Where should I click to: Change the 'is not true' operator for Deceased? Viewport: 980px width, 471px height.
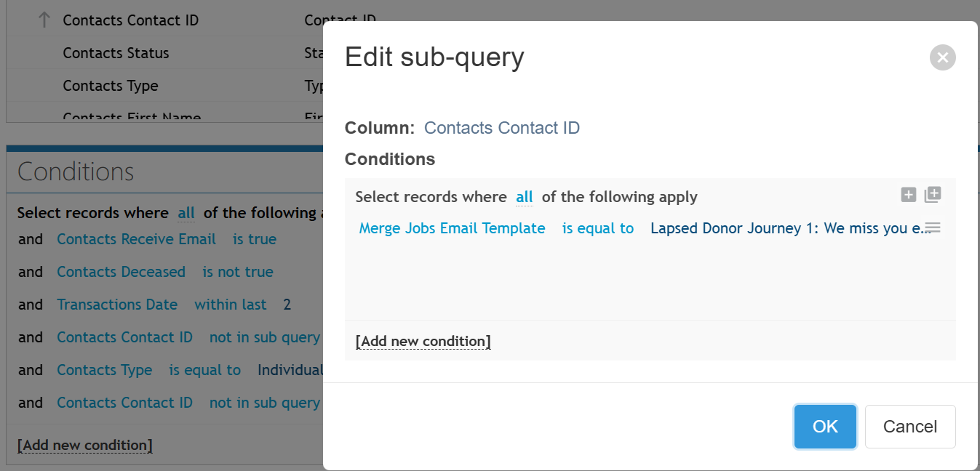[x=238, y=272]
